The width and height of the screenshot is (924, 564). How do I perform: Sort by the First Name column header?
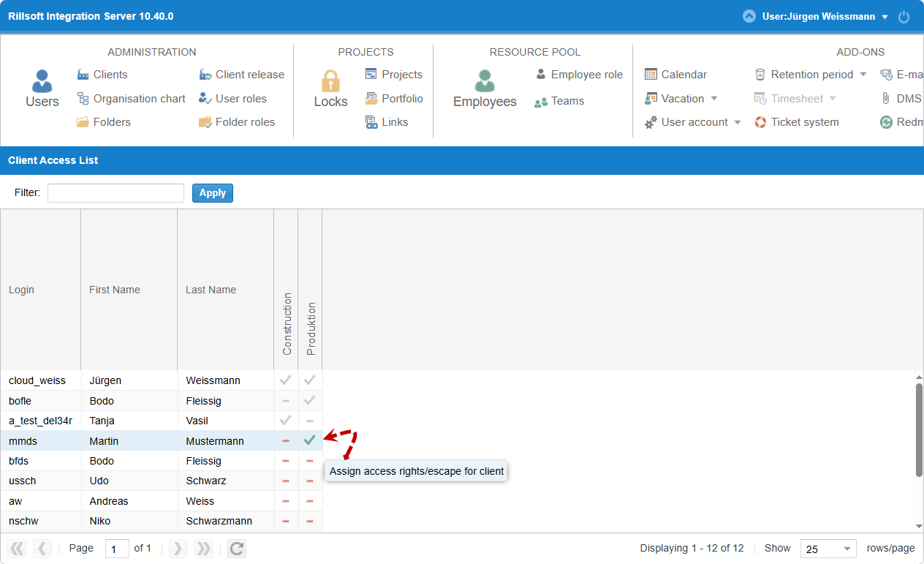coord(129,290)
